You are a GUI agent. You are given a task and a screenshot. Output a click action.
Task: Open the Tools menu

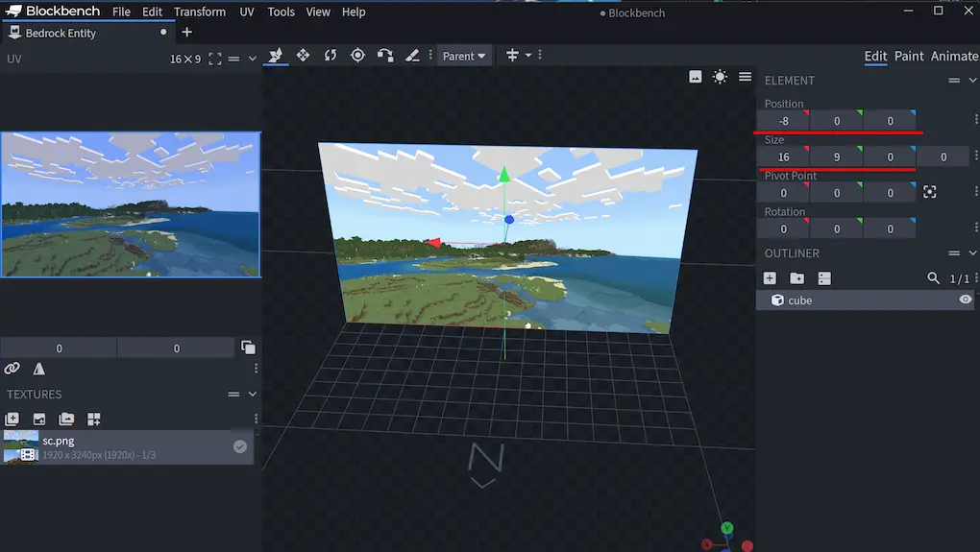[x=282, y=12]
